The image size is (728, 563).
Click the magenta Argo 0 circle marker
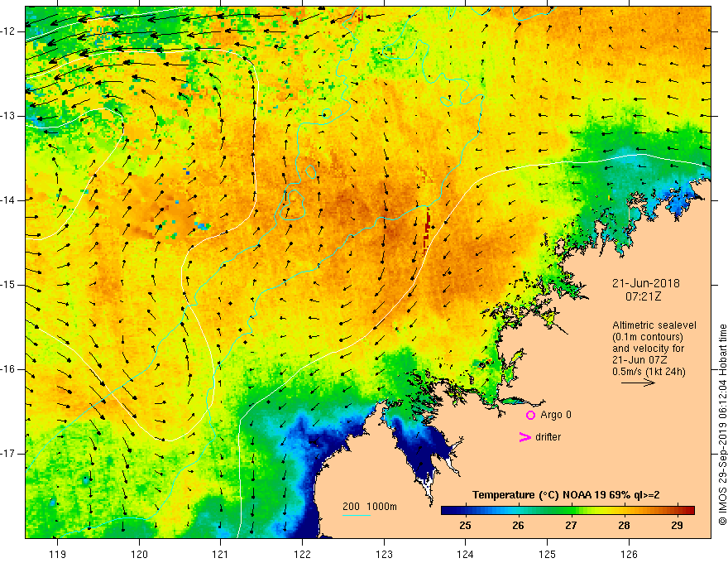click(x=530, y=416)
